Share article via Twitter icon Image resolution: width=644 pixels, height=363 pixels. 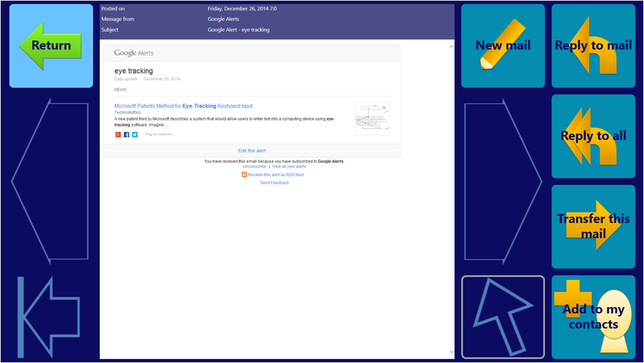[x=135, y=135]
